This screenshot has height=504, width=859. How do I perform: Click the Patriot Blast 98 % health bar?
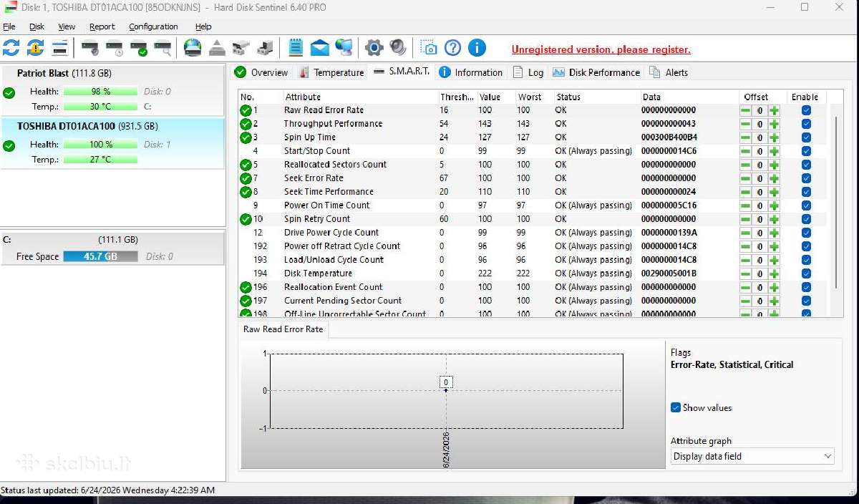100,92
